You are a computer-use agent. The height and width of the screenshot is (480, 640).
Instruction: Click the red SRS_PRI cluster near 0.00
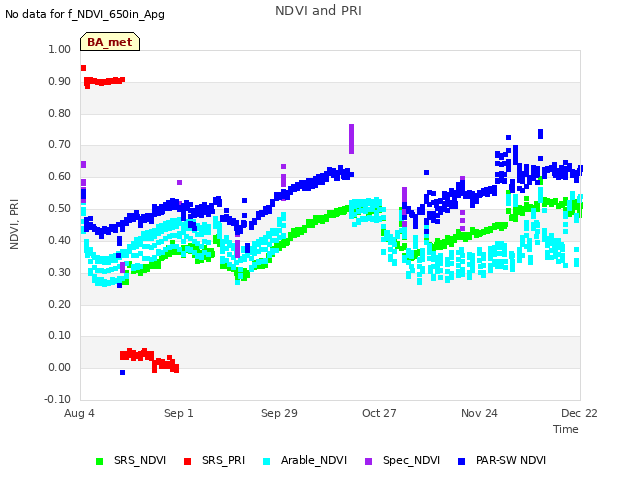pos(149,360)
